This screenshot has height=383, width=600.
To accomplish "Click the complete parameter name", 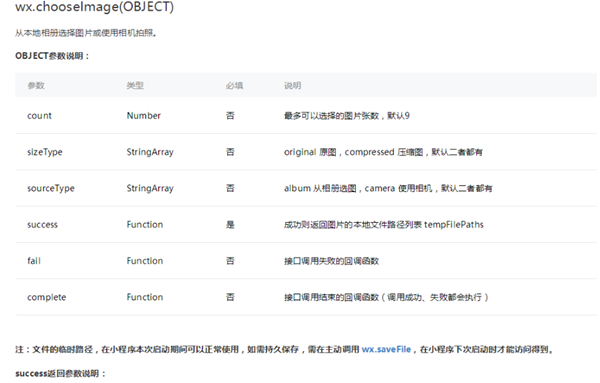I will [47, 297].
